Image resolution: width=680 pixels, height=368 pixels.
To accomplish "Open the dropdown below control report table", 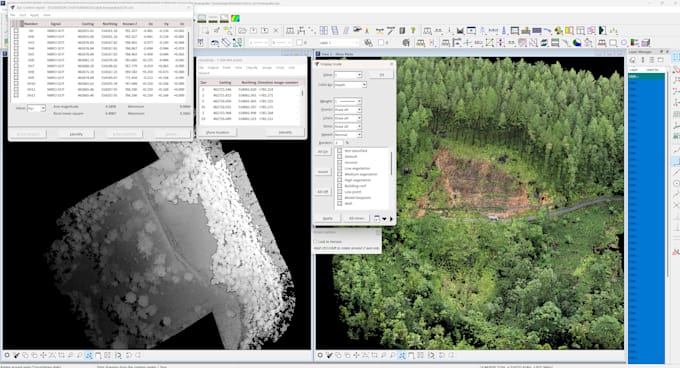I will (x=36, y=108).
